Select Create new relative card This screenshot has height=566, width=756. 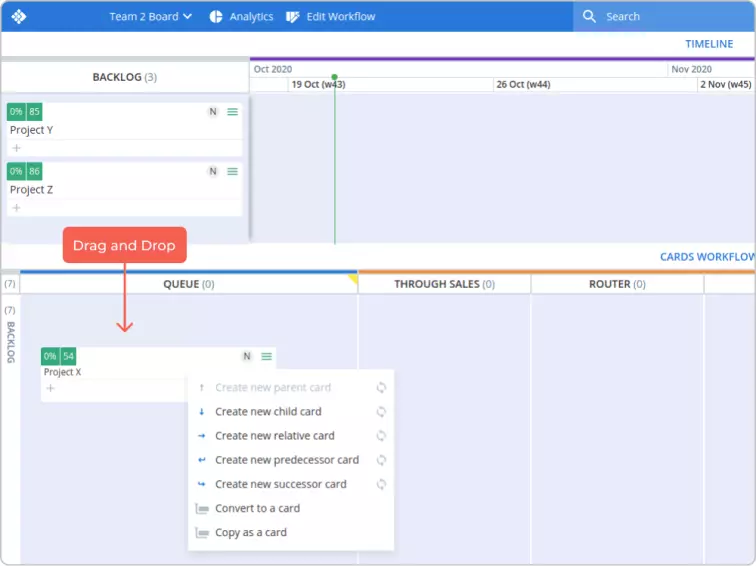pos(274,436)
